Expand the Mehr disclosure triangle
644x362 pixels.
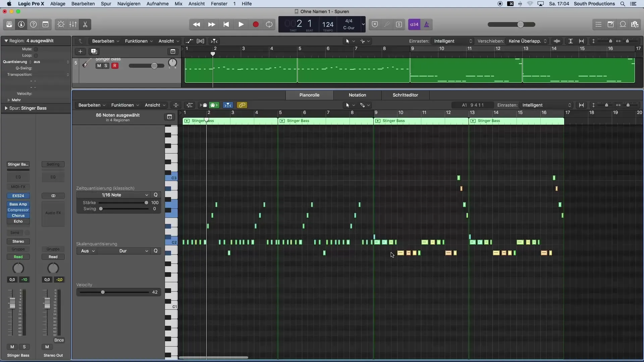point(9,100)
